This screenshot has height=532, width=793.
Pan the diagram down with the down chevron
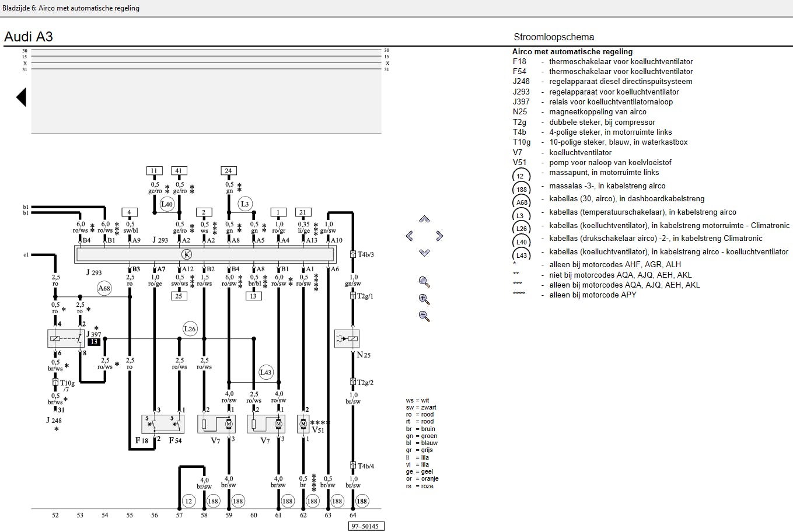click(x=424, y=252)
